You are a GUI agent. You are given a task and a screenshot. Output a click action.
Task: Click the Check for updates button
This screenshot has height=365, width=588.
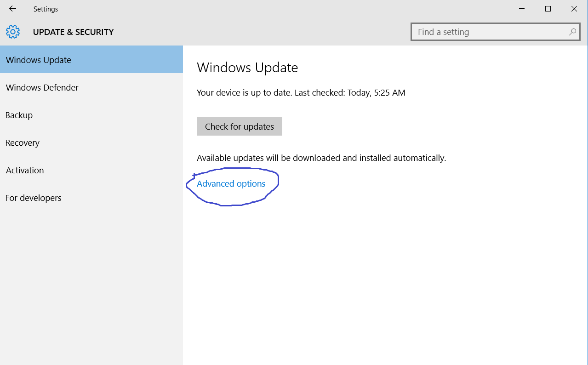coord(240,126)
